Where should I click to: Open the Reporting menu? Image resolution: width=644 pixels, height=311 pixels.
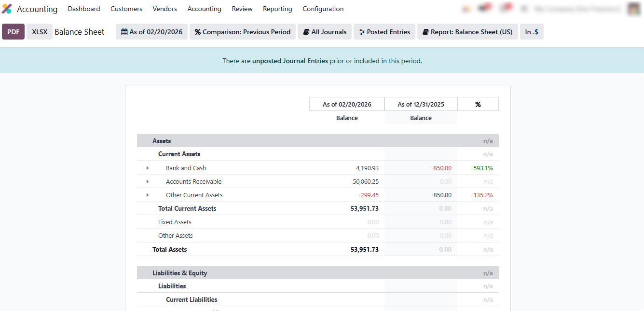(277, 9)
